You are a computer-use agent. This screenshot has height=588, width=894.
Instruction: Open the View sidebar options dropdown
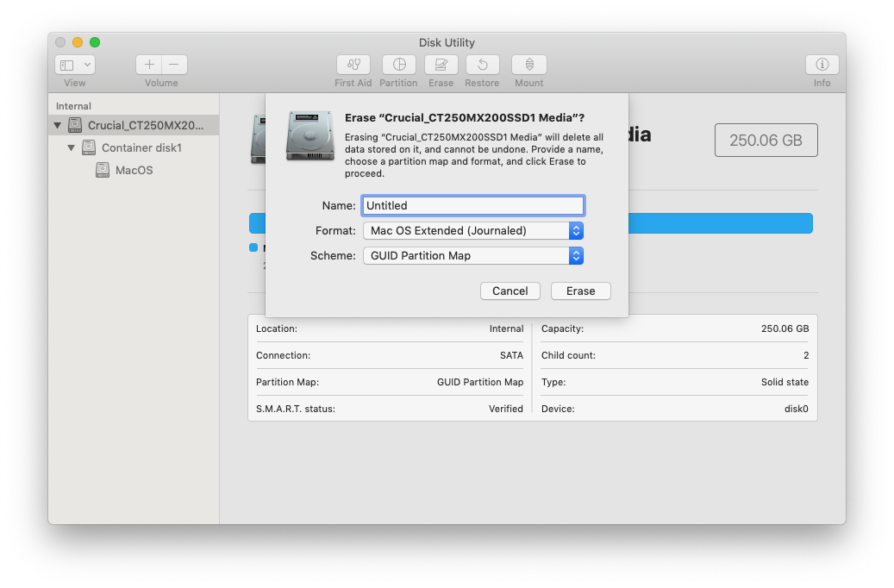pyautogui.click(x=75, y=65)
